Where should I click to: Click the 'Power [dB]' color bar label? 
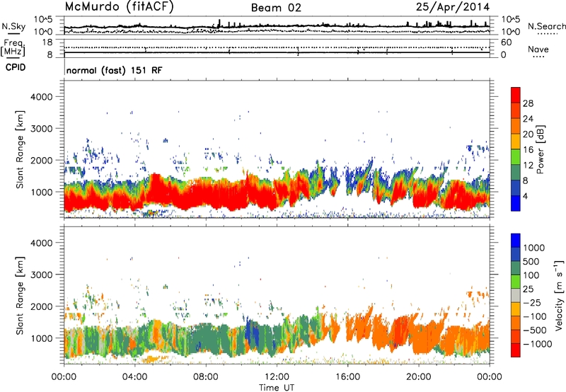[x=541, y=149]
